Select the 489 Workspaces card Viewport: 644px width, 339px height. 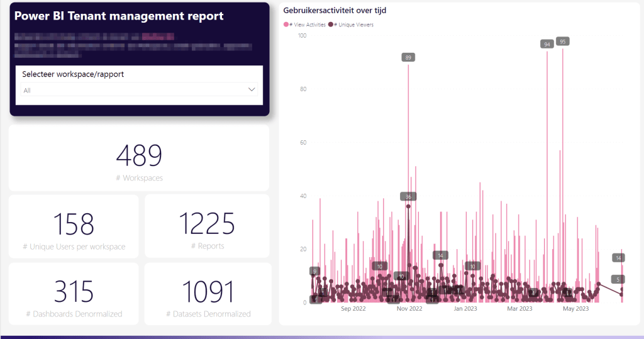point(139,158)
